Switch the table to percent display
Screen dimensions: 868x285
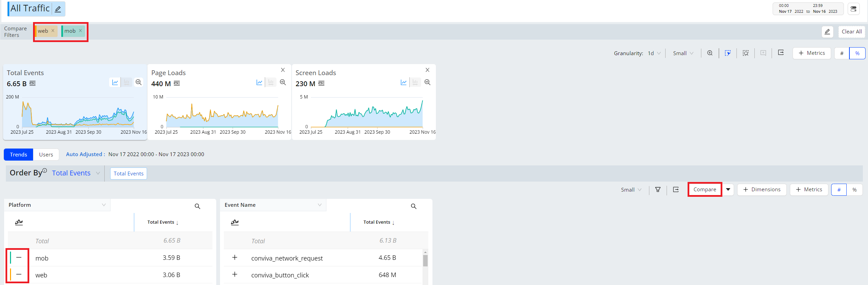854,190
